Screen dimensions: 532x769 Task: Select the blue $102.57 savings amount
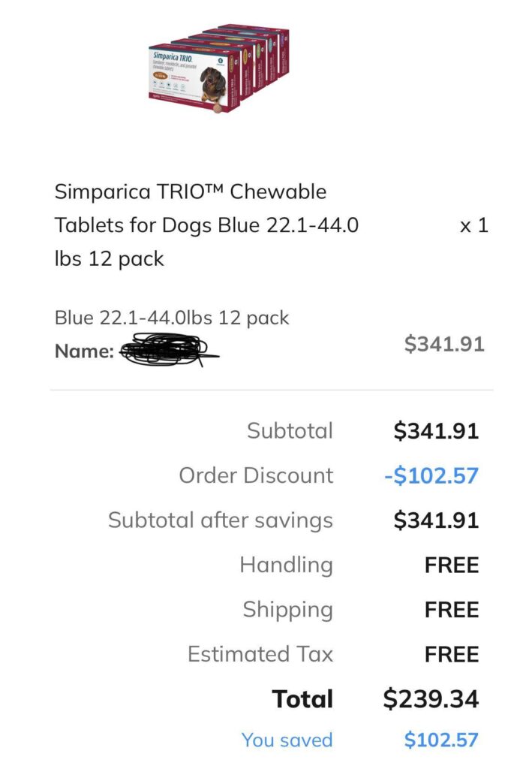click(x=441, y=740)
